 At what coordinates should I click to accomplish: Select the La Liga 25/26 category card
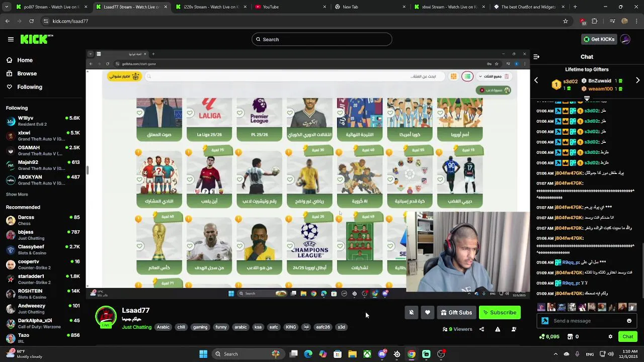pyautogui.click(x=209, y=119)
